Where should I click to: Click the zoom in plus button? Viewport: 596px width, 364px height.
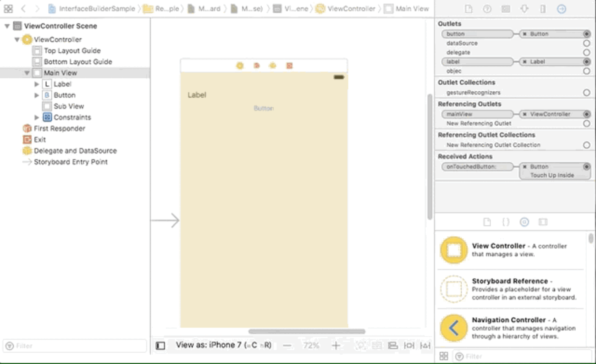[x=336, y=346]
